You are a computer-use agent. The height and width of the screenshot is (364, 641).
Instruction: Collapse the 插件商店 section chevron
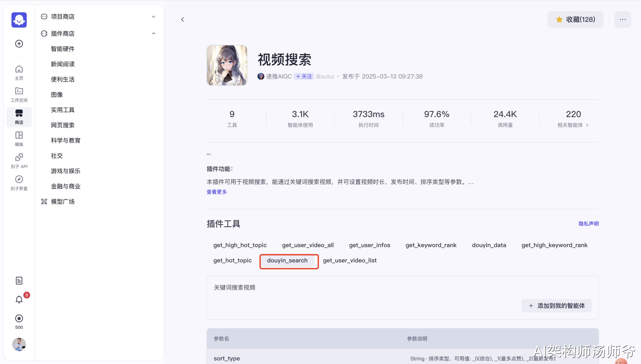tap(153, 33)
